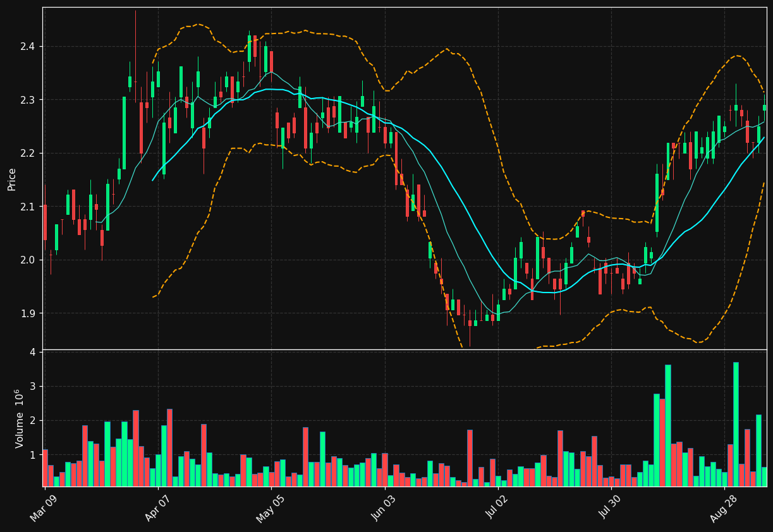Click the volume axis label 4

[33, 352]
